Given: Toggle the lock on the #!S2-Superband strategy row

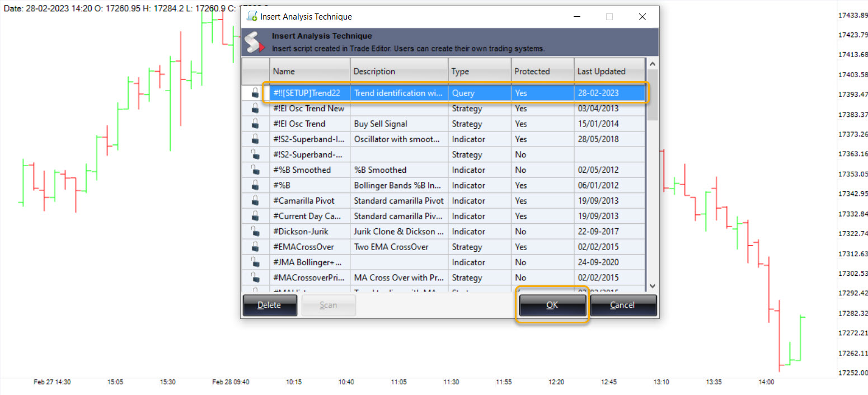Looking at the screenshot, I should [255, 154].
